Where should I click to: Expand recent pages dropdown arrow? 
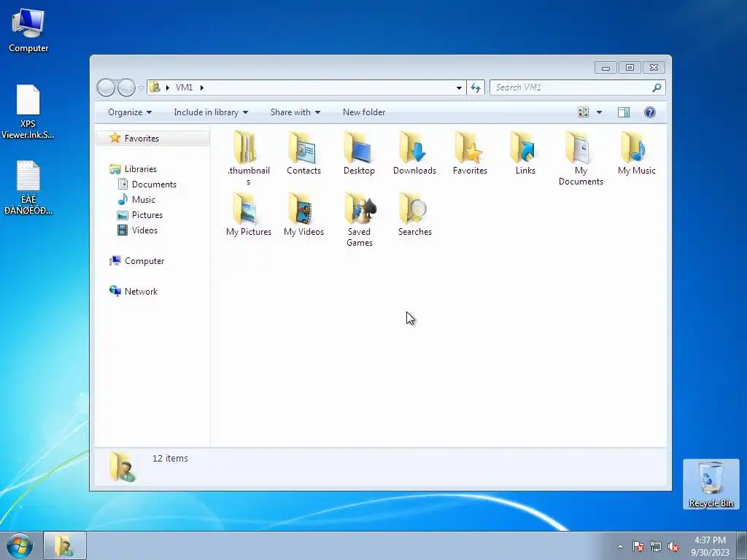point(141,87)
